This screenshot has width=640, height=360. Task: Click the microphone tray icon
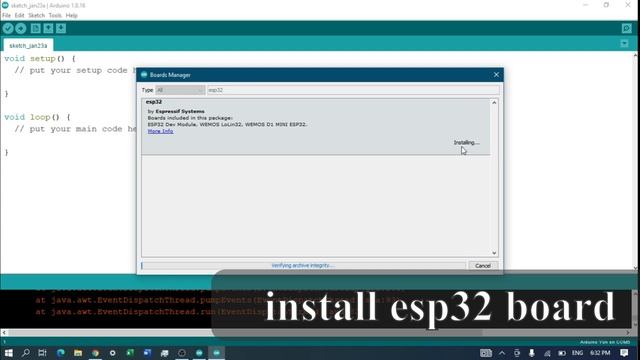(531, 353)
